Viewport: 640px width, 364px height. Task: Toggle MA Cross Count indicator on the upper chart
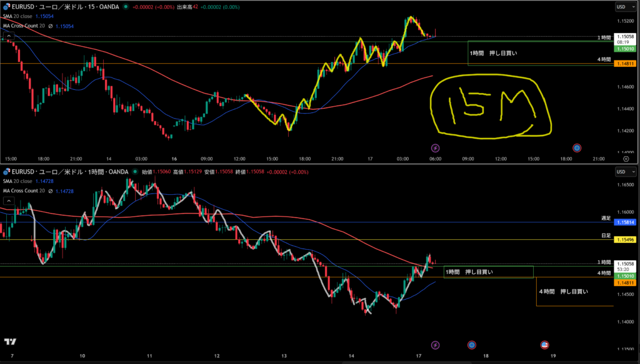[25, 26]
